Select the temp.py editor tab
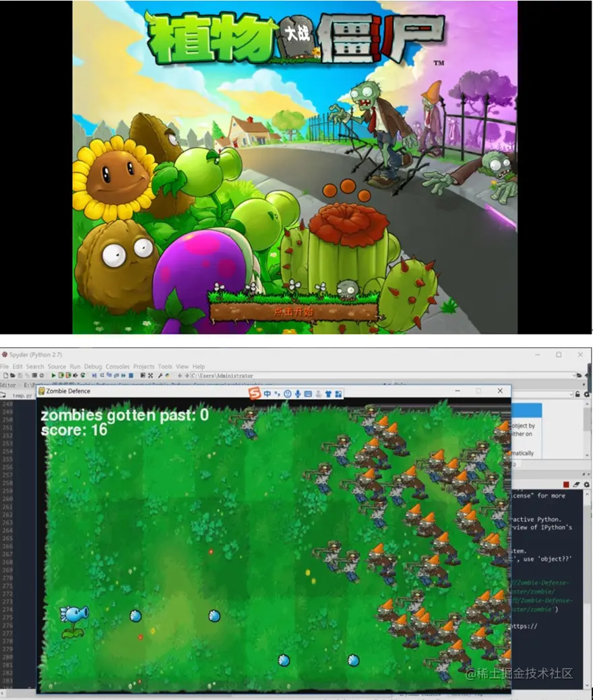The height and width of the screenshot is (700, 593). click(x=22, y=396)
